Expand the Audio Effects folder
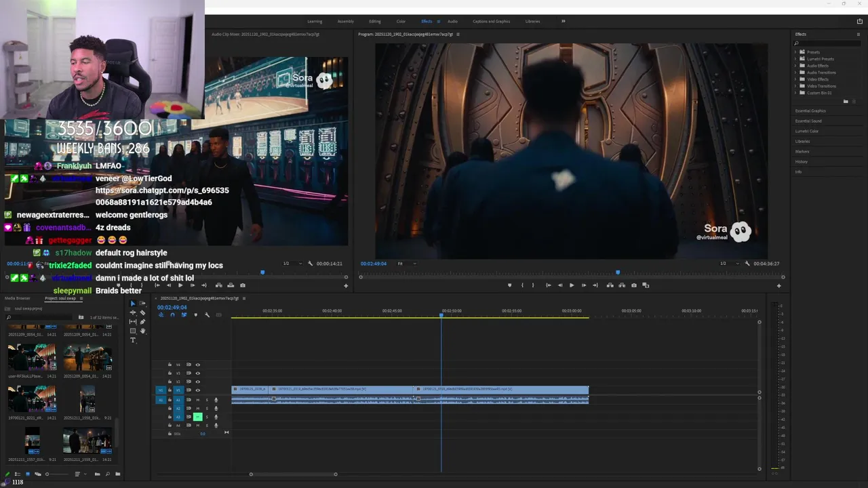This screenshot has height=488, width=868. coord(795,66)
